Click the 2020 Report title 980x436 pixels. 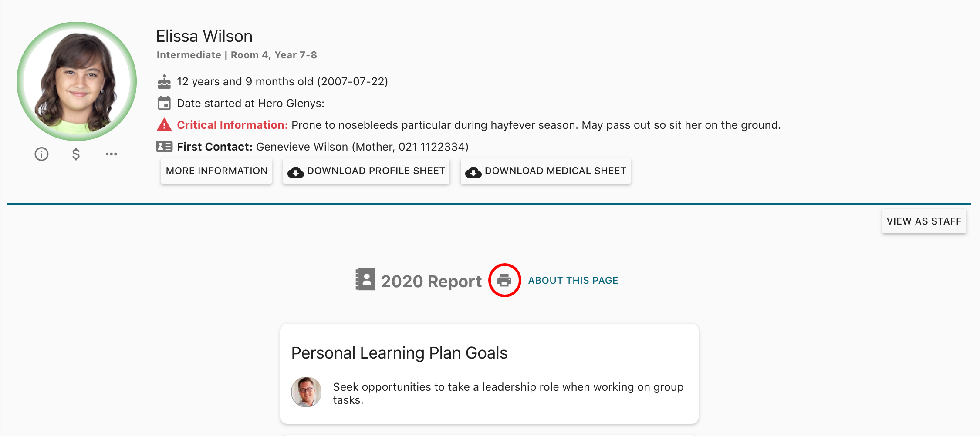click(x=431, y=282)
